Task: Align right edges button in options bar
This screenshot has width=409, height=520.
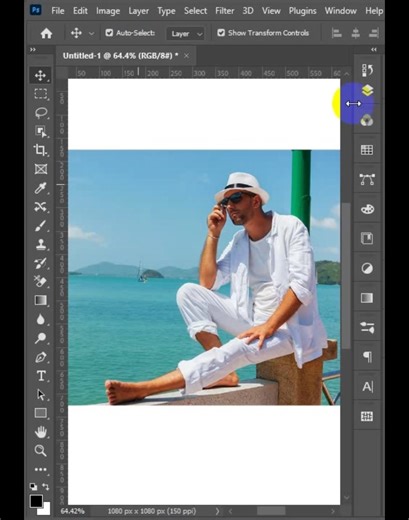Action: coord(374,33)
